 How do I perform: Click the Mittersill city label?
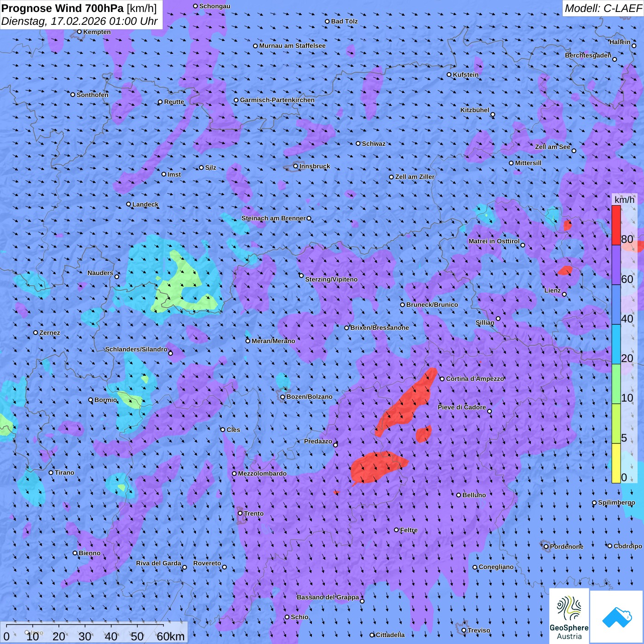[x=528, y=163]
